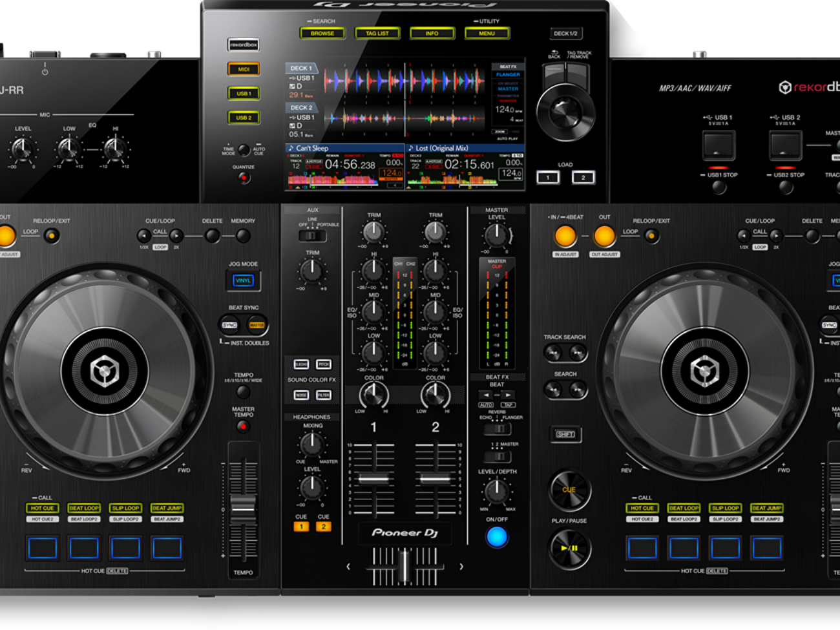Click the AUX TRIM knob

tap(312, 271)
